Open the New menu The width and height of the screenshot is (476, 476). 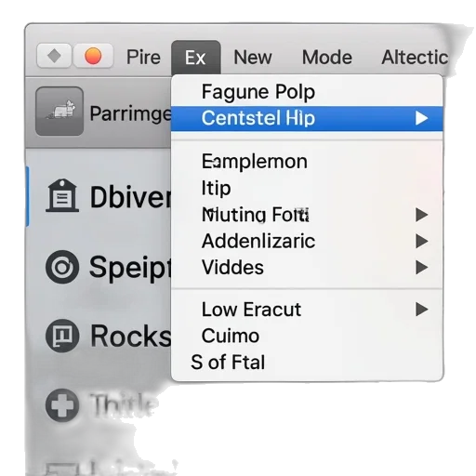[253, 58]
